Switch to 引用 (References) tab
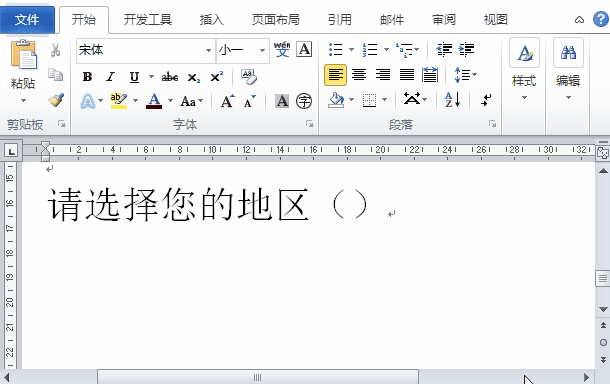This screenshot has width=610, height=384. click(x=340, y=19)
